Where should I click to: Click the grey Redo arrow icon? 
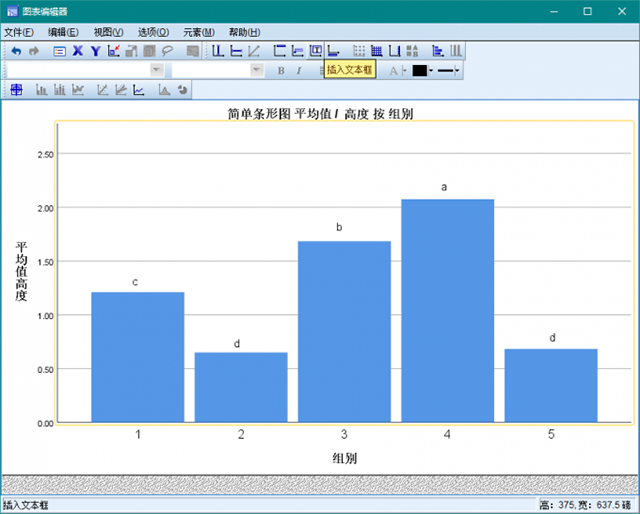click(x=34, y=51)
